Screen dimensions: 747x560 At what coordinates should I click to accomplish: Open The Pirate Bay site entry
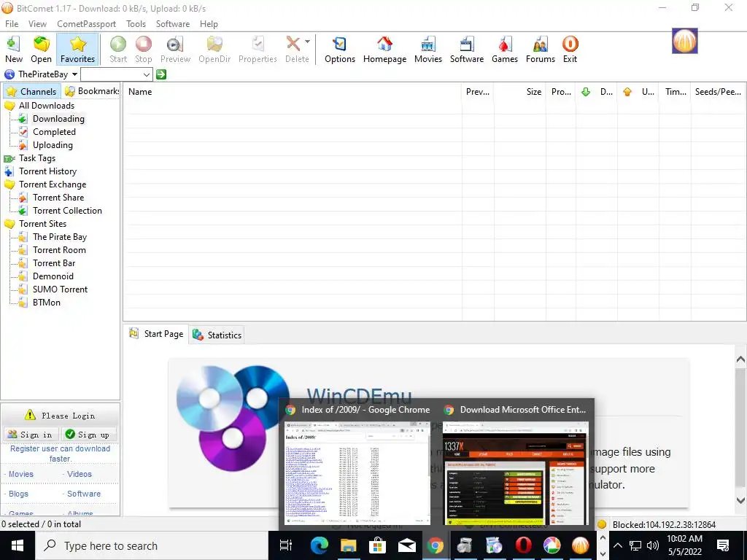[60, 237]
